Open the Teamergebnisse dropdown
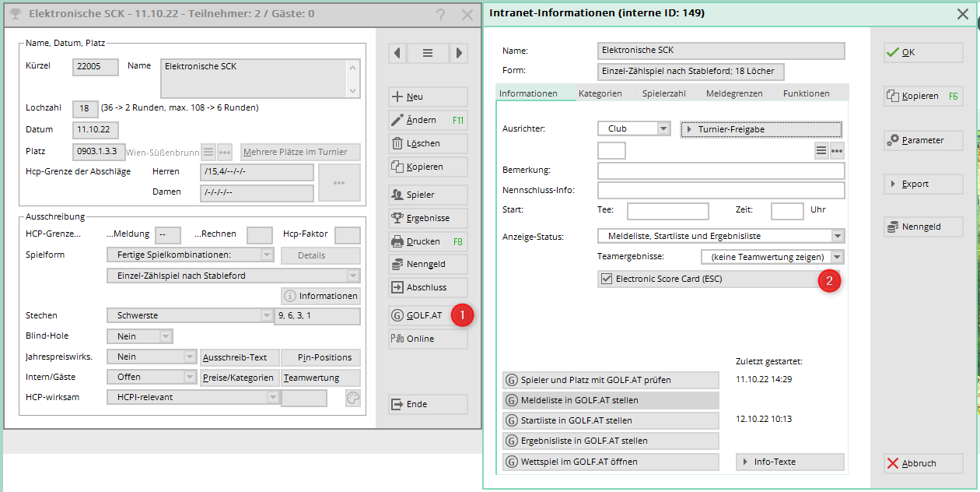980x492 pixels. [837, 257]
